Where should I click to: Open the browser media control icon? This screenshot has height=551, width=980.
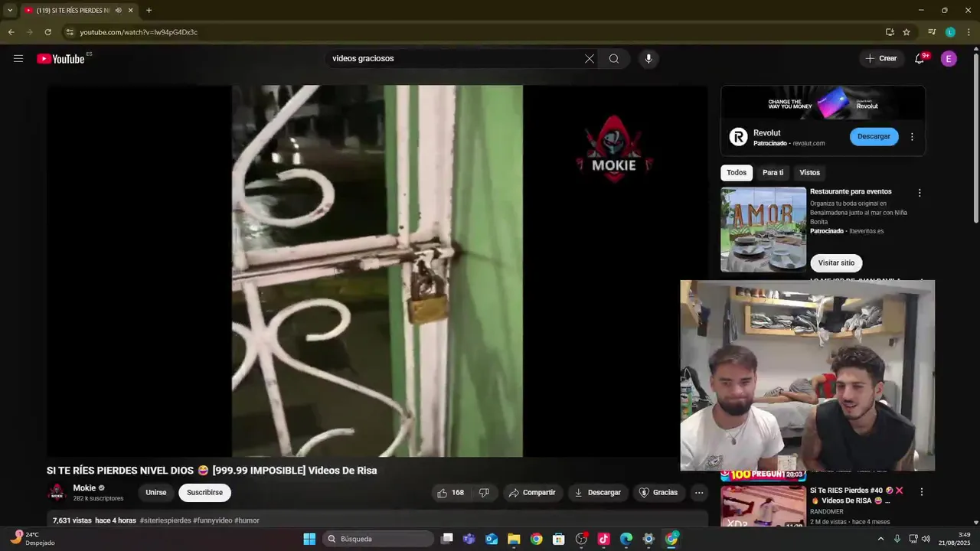click(932, 32)
